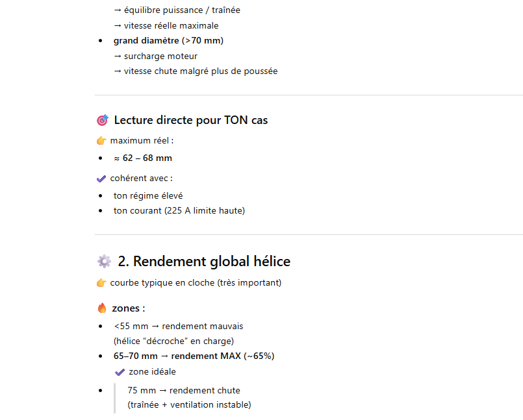Click the quoted line 75 mm → rendement chute
Viewport: 523px width, 420px height.
coord(183,390)
